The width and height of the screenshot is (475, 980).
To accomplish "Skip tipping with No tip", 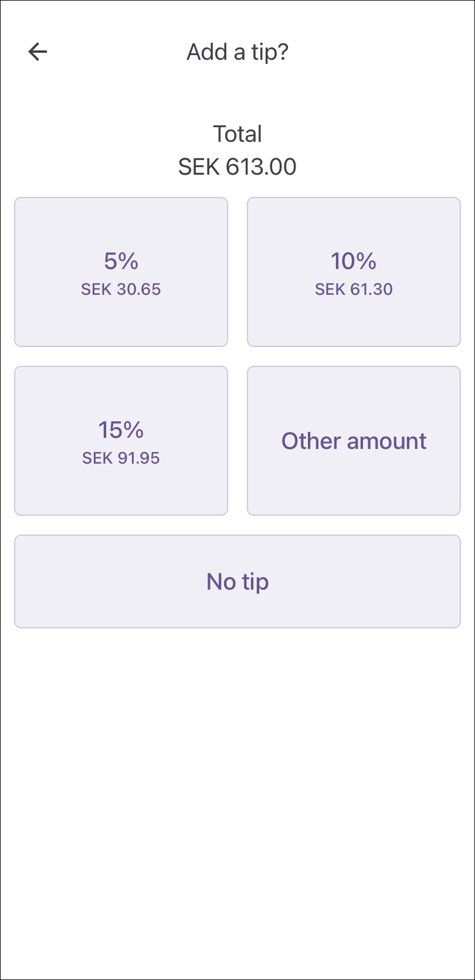I will (x=238, y=581).
